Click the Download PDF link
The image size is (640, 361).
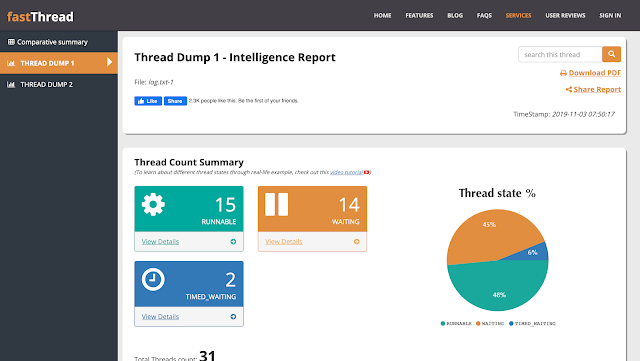point(595,73)
